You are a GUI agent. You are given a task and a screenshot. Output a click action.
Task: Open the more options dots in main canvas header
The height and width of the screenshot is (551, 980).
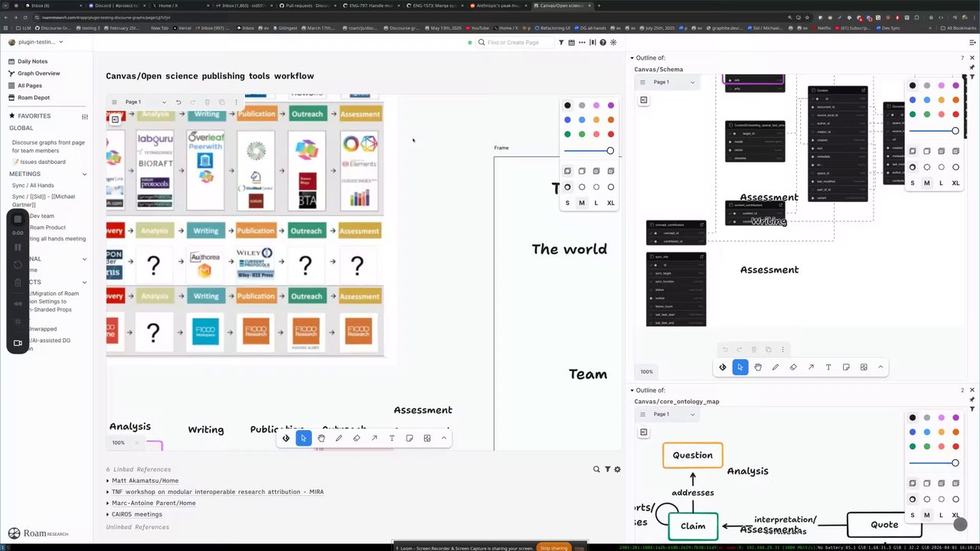(x=236, y=102)
